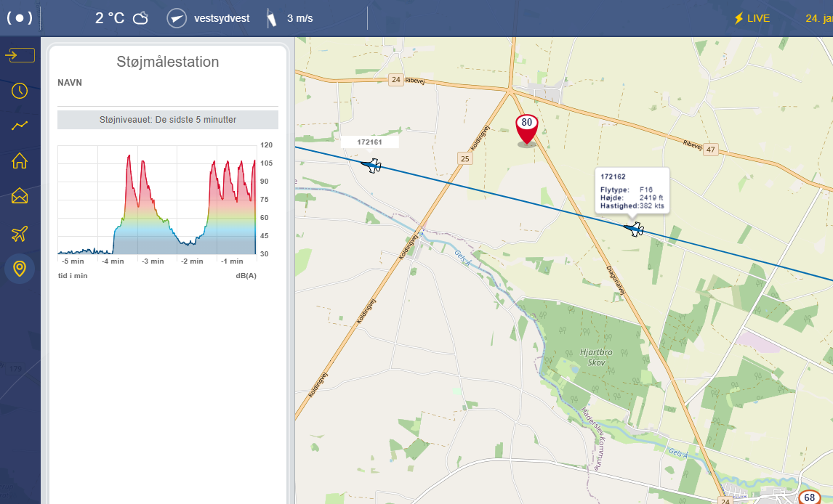Screen dimensions: 833x504
Task: Click the clock history icon in the sidebar
Action: click(x=20, y=90)
